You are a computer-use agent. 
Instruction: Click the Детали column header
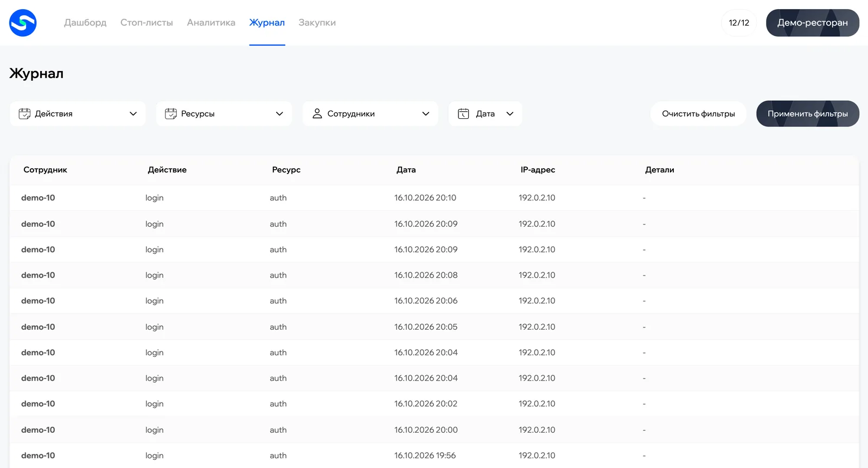[660, 170]
